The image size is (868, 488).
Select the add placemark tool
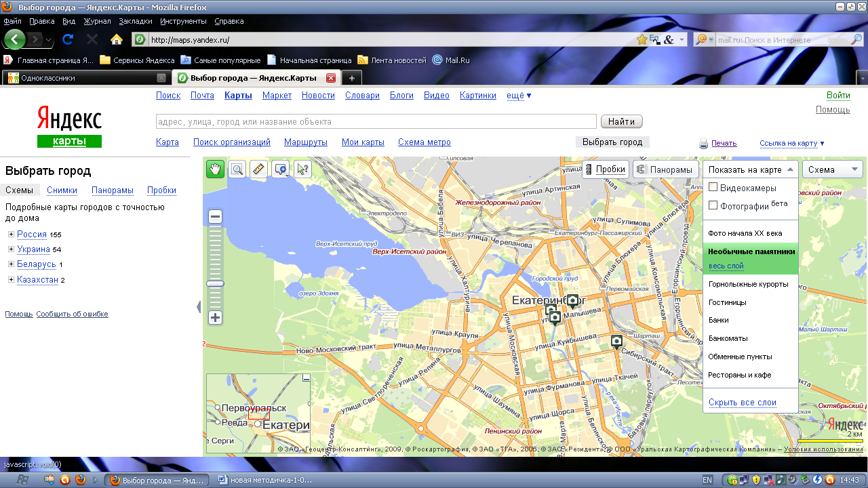coord(280,169)
